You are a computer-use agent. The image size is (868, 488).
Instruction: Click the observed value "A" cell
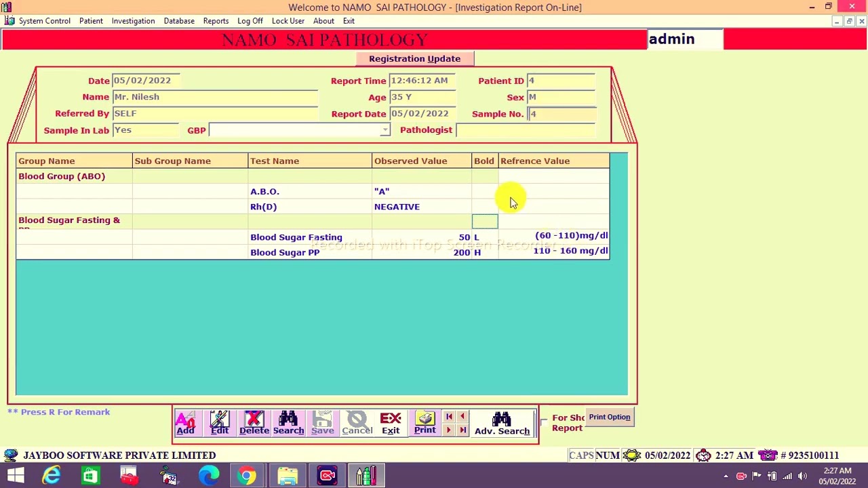pos(422,192)
